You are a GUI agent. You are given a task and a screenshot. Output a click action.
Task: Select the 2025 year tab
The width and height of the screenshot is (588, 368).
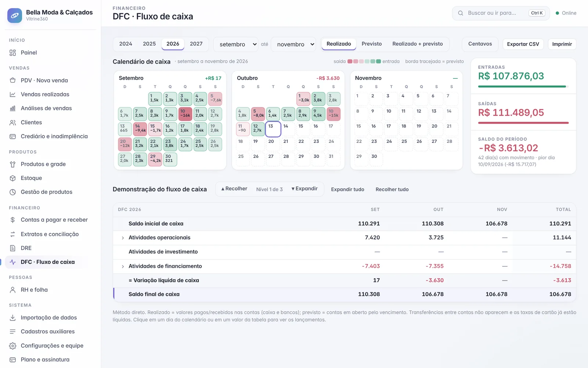pyautogui.click(x=149, y=44)
